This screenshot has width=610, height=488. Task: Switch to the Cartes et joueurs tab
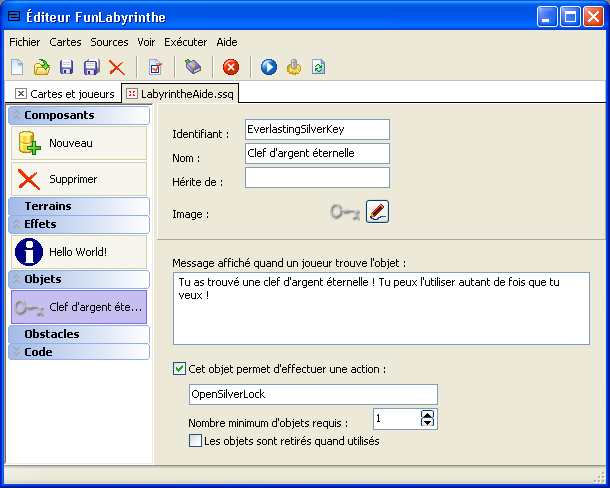pyautogui.click(x=65, y=93)
